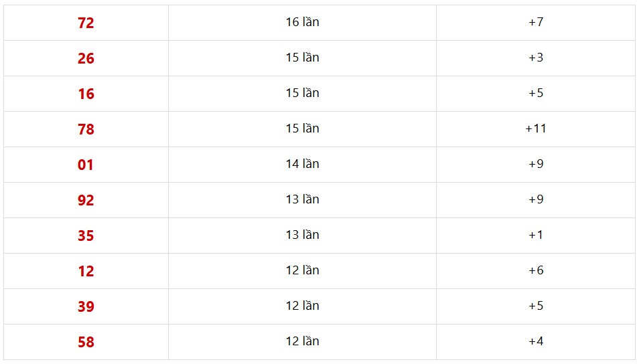Click the +7 value cell
The height and width of the screenshot is (364, 637).
point(536,22)
